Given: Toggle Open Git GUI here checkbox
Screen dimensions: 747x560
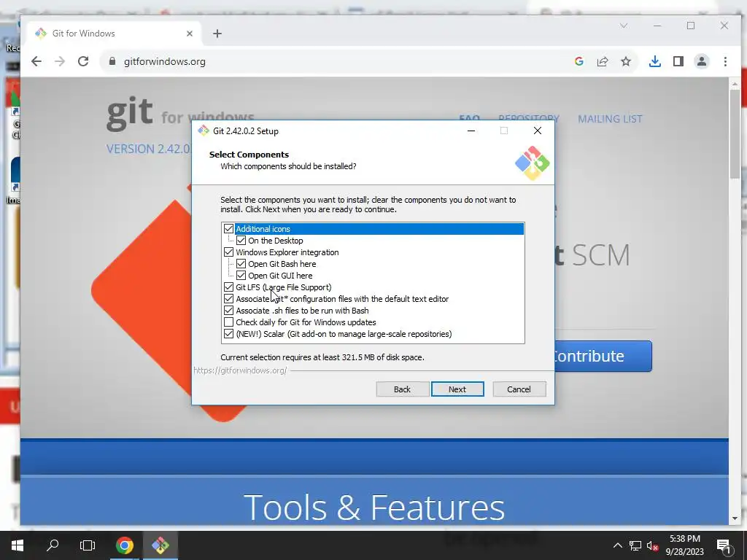Looking at the screenshot, I should point(241,276).
